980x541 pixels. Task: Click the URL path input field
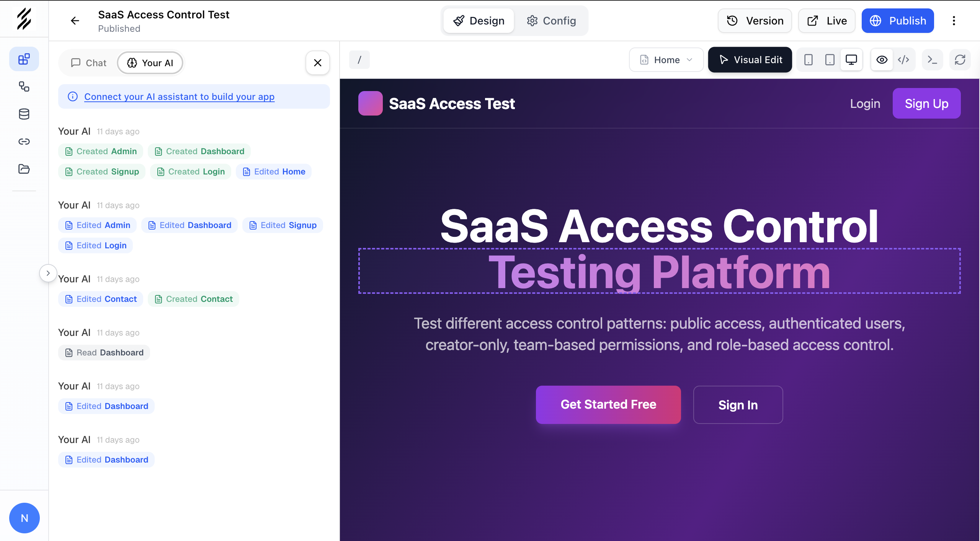[359, 60]
